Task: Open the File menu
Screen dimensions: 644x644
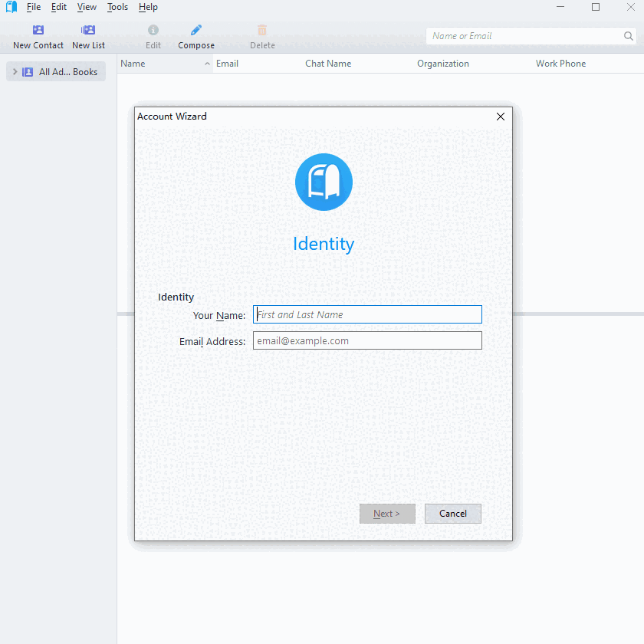Action: [x=34, y=7]
